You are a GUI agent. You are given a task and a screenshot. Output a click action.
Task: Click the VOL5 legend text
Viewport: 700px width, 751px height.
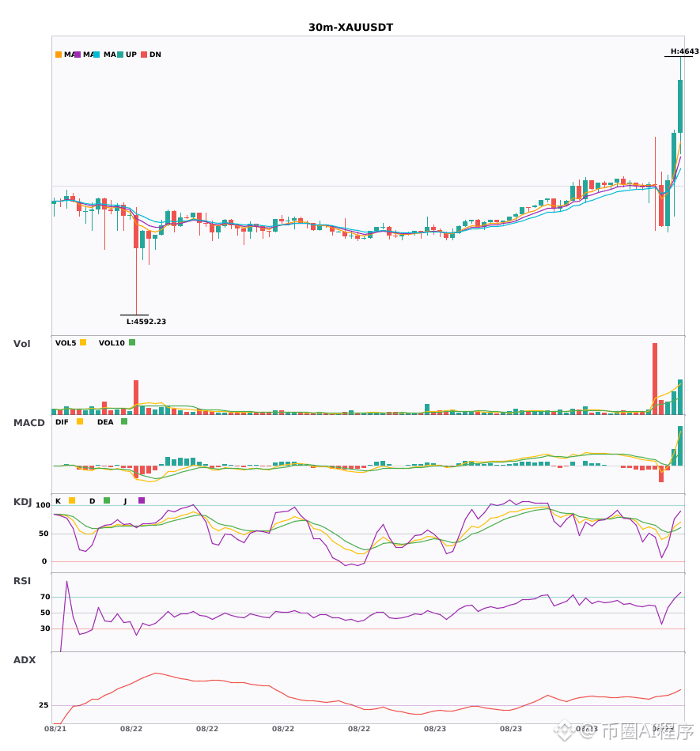66,343
